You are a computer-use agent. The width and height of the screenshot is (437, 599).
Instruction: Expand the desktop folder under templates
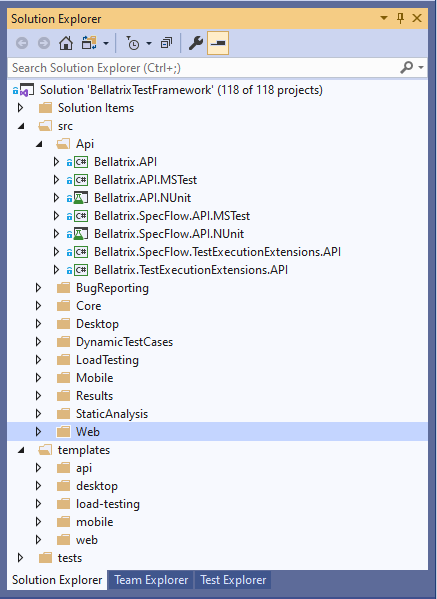pos(38,486)
